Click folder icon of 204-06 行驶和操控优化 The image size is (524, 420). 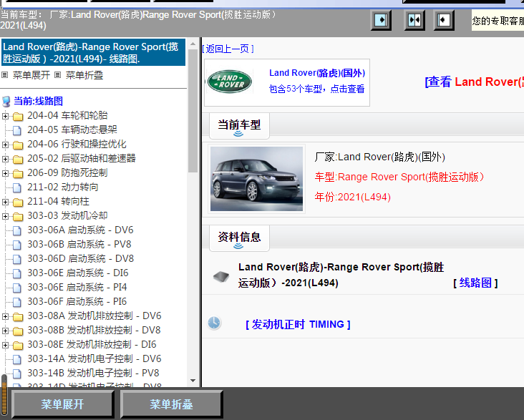click(x=18, y=145)
